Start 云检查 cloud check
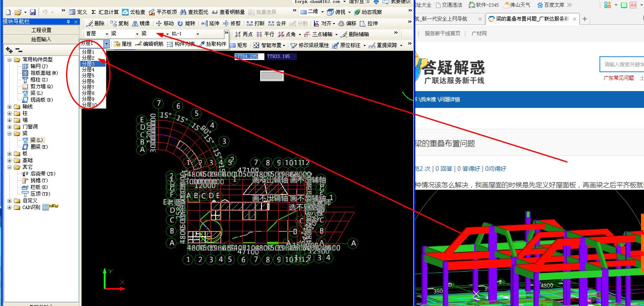The image size is (644, 306). pos(134,12)
